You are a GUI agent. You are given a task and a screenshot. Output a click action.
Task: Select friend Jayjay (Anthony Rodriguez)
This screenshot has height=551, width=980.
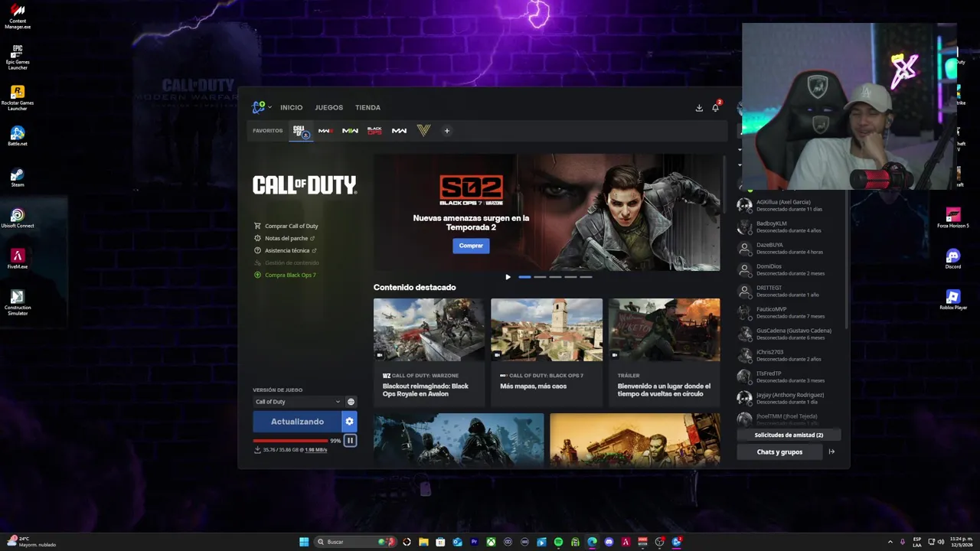point(789,398)
